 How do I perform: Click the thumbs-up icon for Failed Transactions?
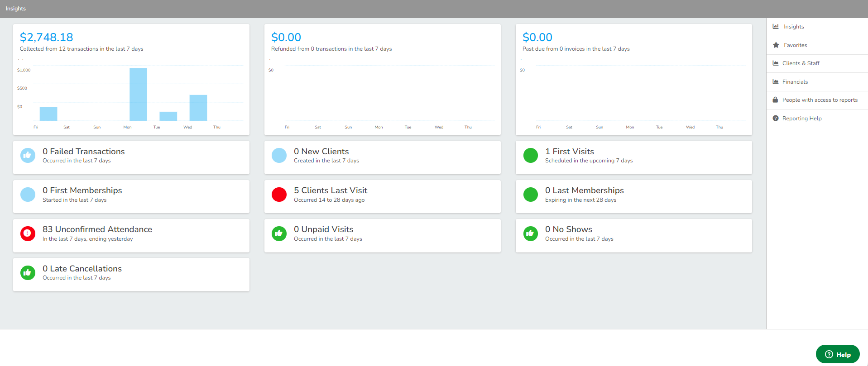(x=28, y=155)
